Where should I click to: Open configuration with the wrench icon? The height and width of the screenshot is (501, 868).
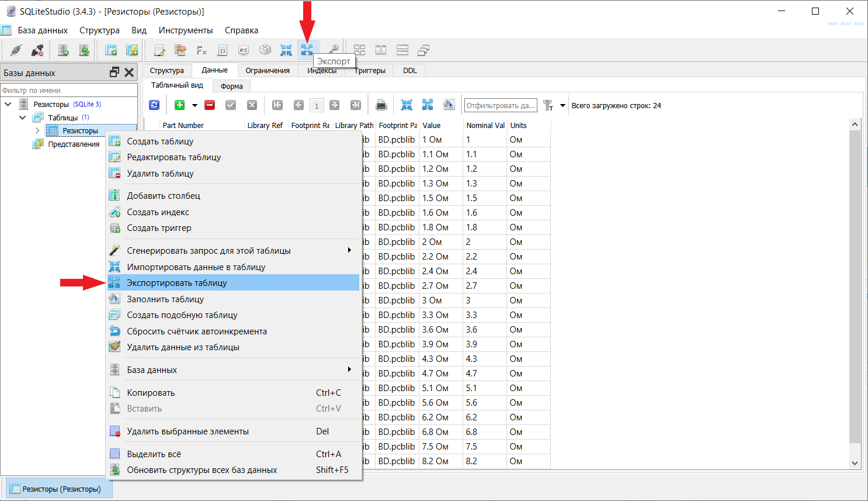point(334,49)
